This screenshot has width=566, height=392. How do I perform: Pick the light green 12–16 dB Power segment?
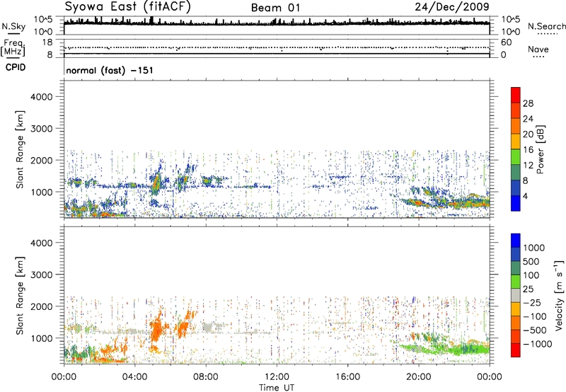click(516, 156)
